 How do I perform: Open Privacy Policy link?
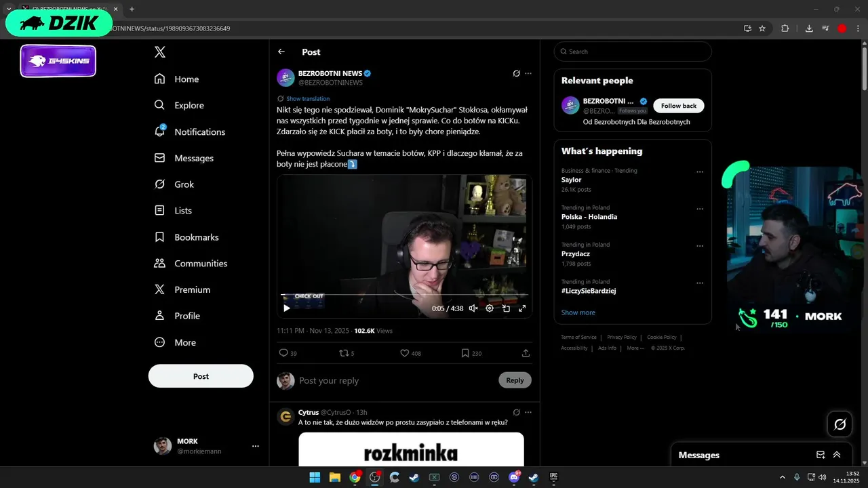pos(622,337)
